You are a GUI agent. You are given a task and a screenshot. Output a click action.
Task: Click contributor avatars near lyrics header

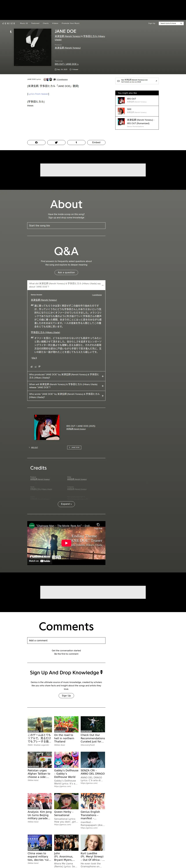point(48,80)
